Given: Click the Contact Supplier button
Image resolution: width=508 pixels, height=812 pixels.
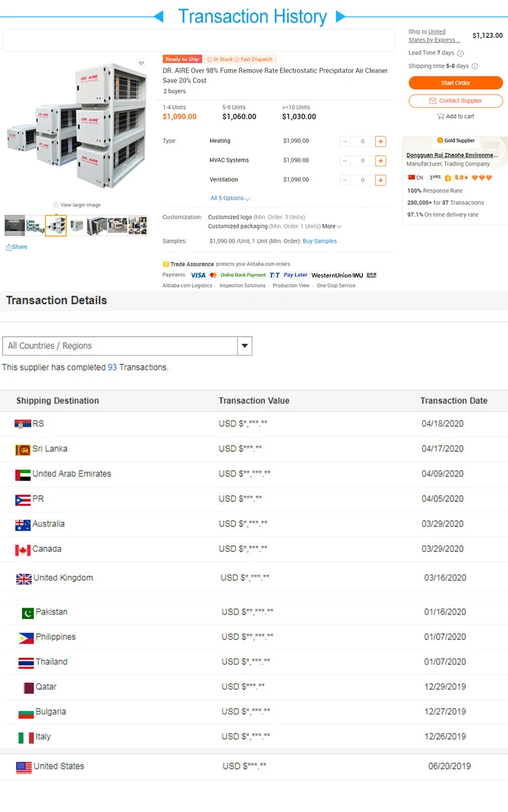Looking at the screenshot, I should (x=455, y=101).
